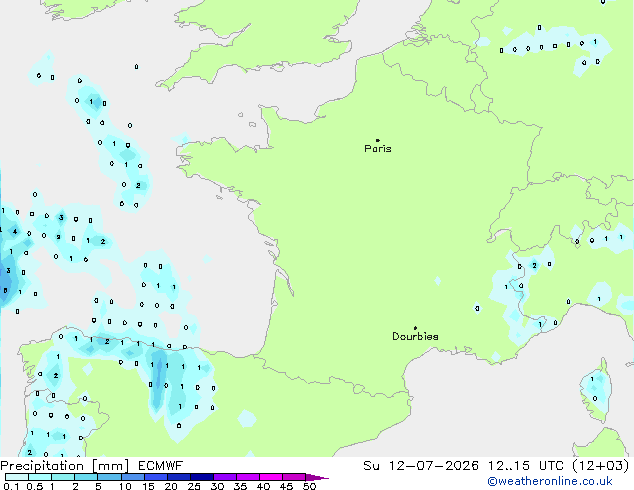
Task: Pick the 20–25 mm legend color
Action: 179,477
